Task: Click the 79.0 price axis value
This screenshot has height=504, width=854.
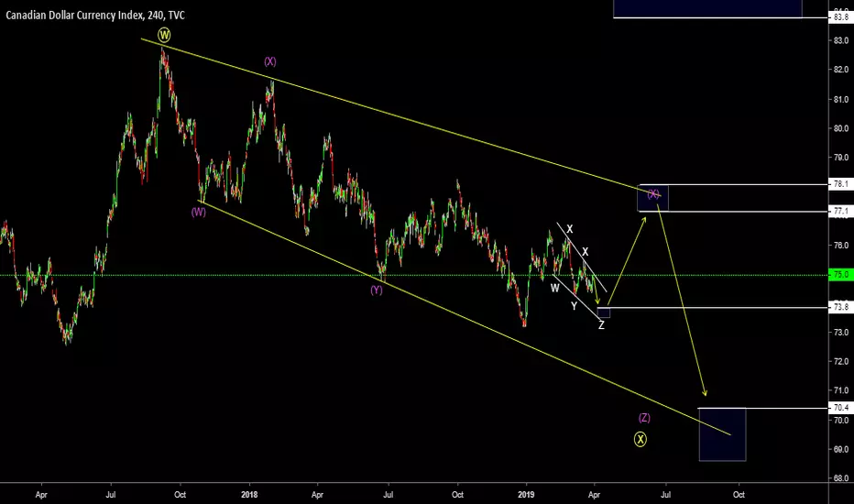Action: (x=840, y=158)
